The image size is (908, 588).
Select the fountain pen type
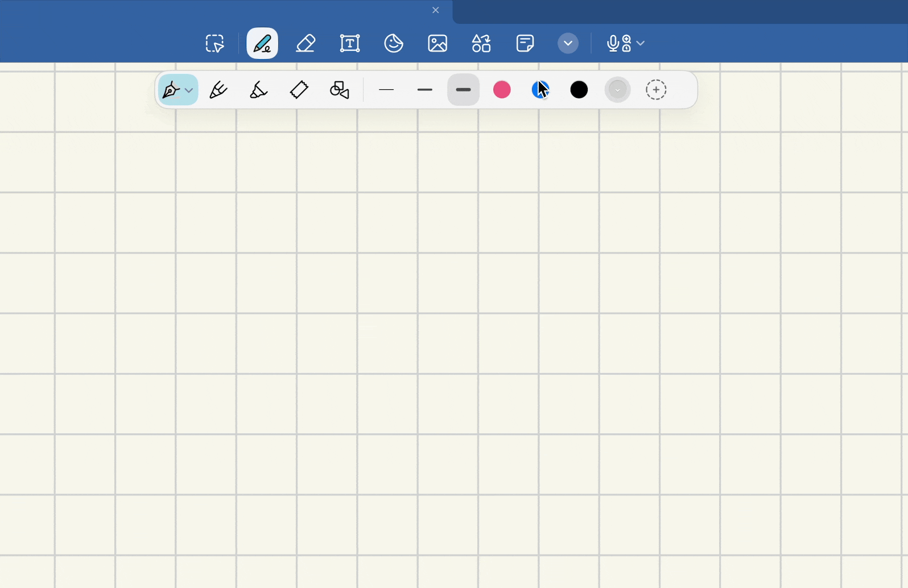171,90
